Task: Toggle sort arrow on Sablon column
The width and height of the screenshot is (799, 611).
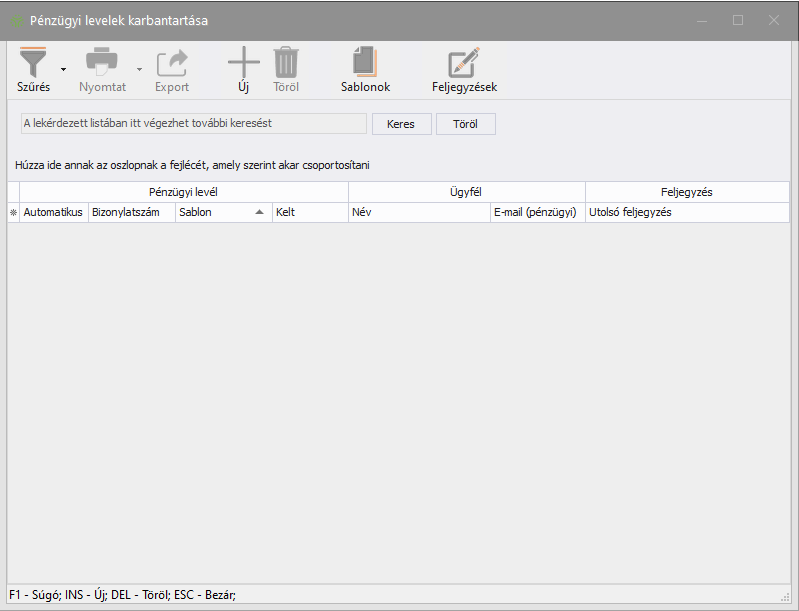Action: [259, 213]
